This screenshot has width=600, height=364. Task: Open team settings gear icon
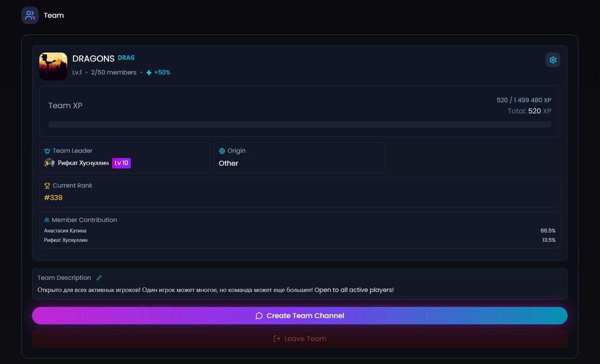[x=552, y=60]
